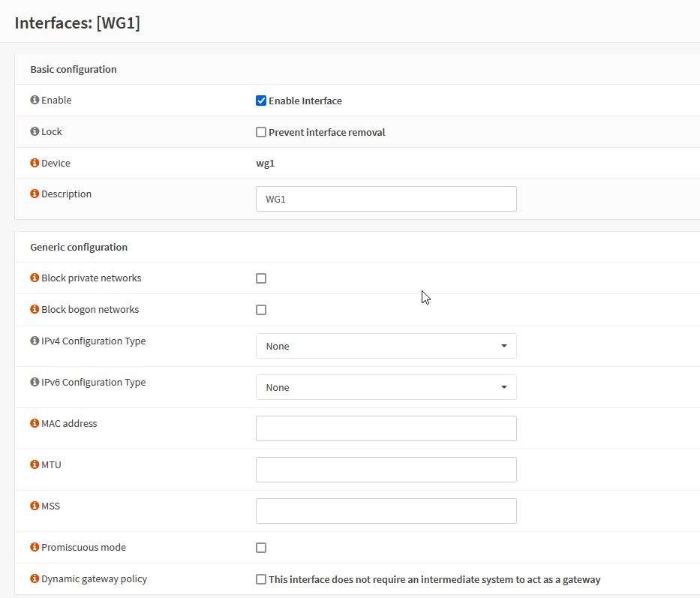Toggle the Promiscuous mode checkbox
The image size is (700, 598).
click(x=261, y=548)
